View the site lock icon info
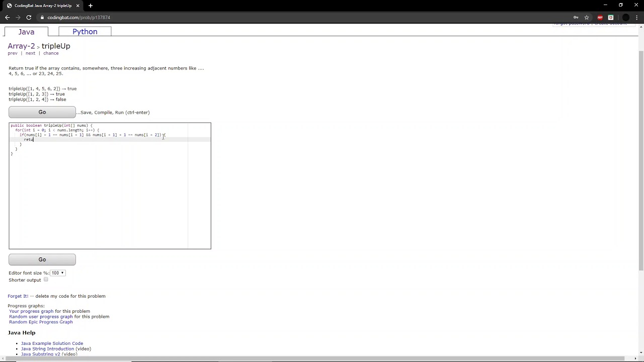The height and width of the screenshot is (362, 644). tap(42, 18)
